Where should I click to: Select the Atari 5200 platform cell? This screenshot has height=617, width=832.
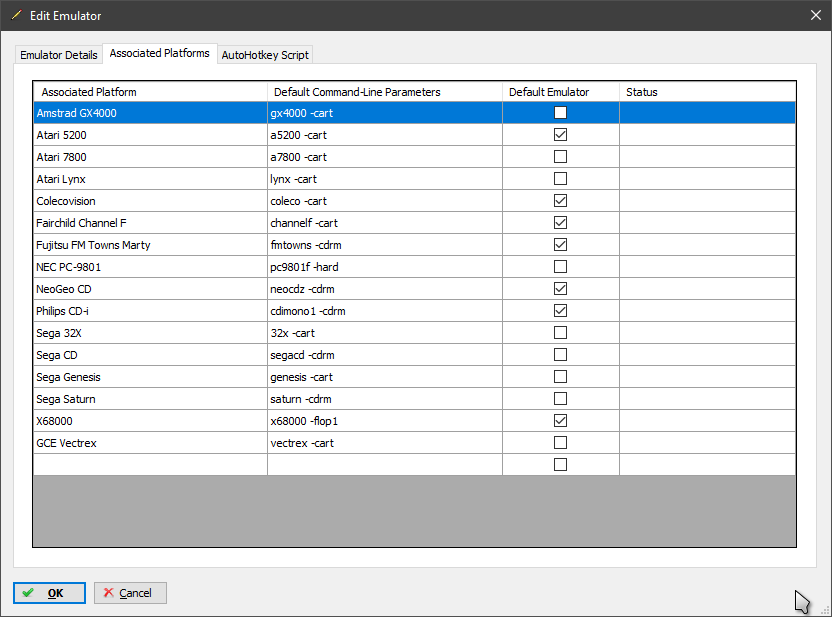(150, 135)
